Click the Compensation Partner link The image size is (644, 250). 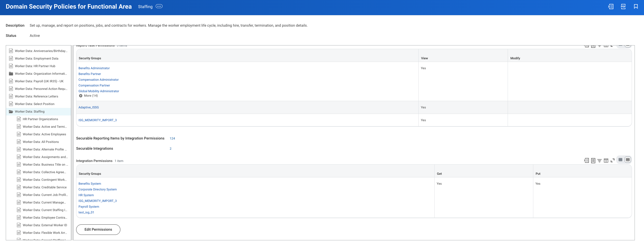coord(94,85)
